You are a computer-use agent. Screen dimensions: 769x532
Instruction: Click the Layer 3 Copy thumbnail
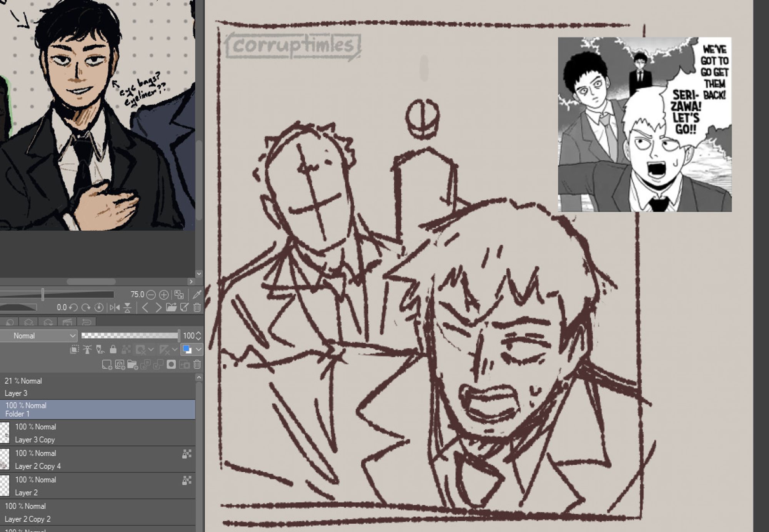(x=5, y=433)
